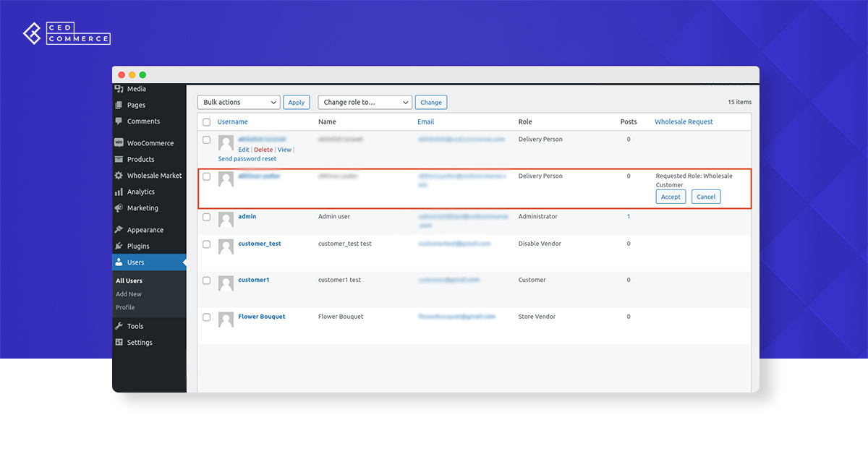Click avatar of Flower Bouquet user
This screenshot has height=454, width=868.
226,320
